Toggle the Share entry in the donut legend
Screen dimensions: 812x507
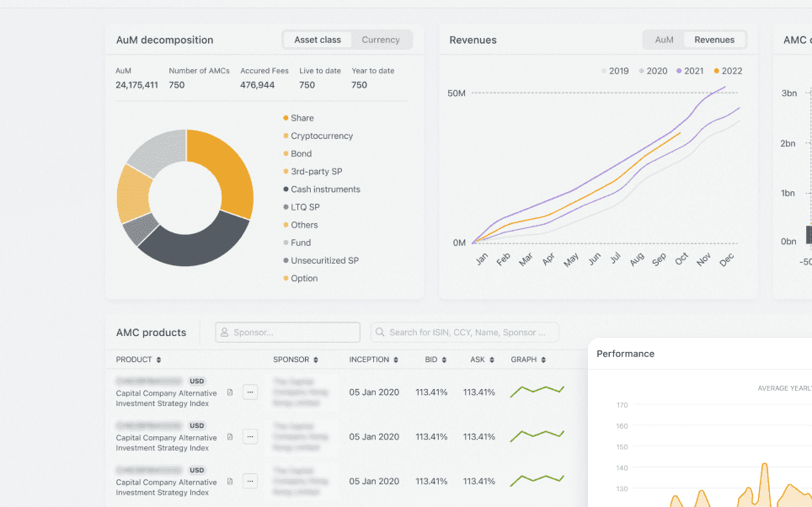coord(298,118)
